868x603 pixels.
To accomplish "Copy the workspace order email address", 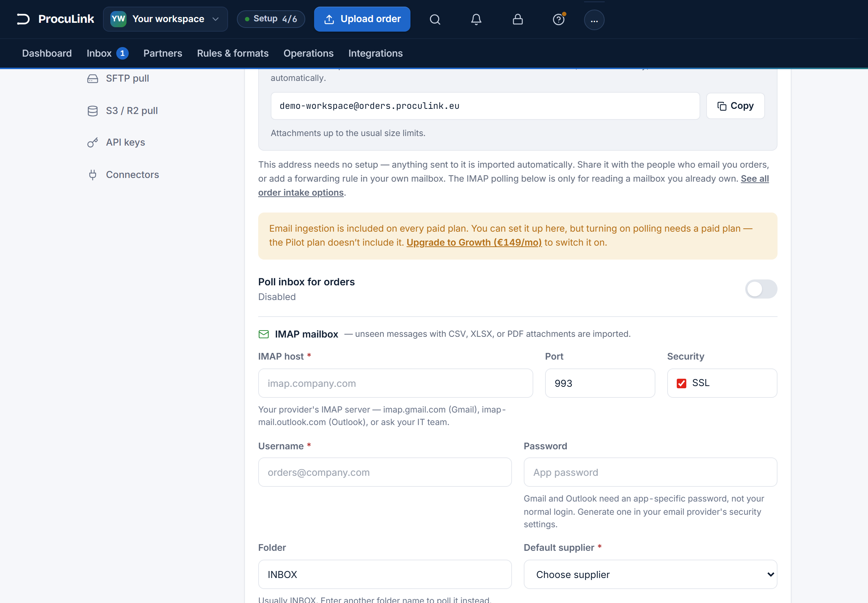I will [x=735, y=106].
